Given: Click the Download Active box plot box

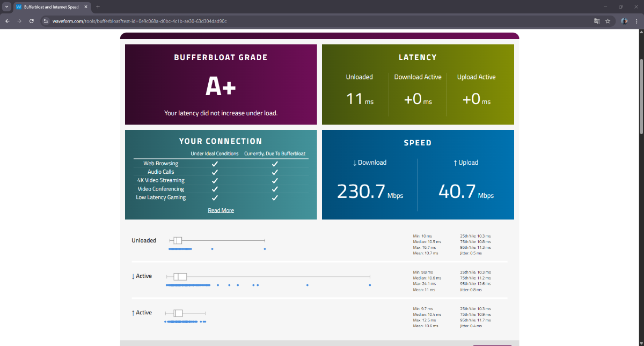Looking at the screenshot, I should 180,277.
